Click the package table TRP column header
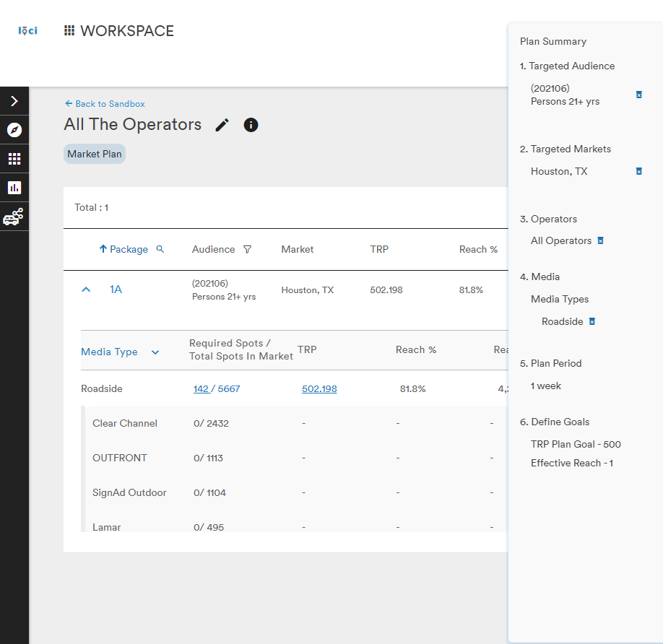 (x=379, y=249)
